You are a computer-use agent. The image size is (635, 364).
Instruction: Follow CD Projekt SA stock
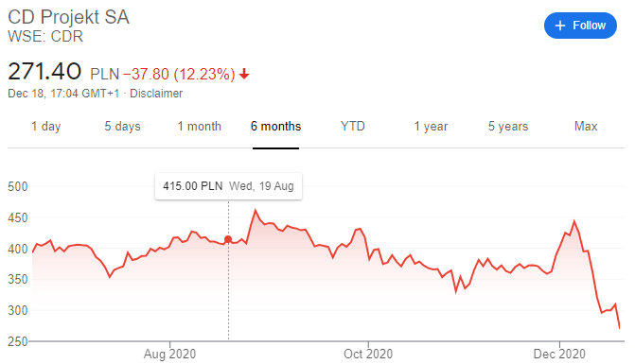580,26
